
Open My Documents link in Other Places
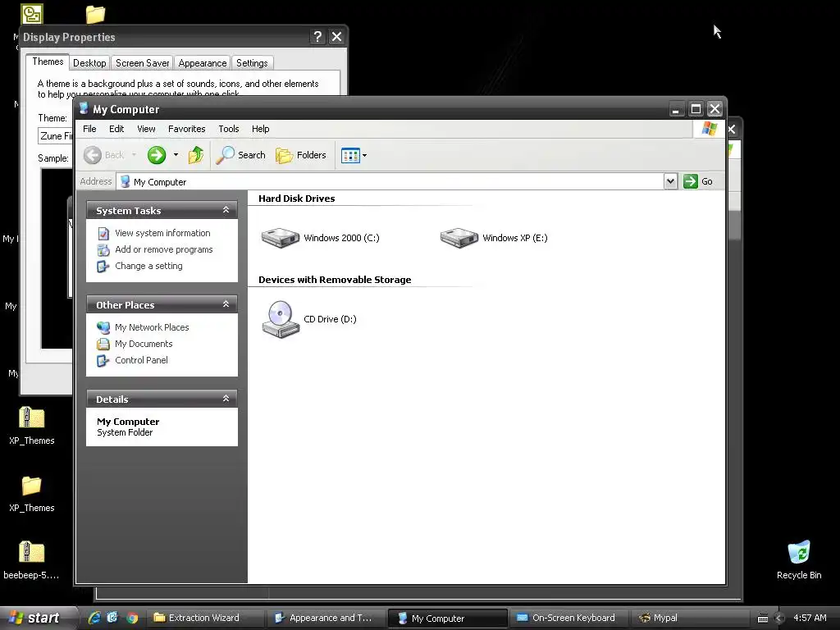click(x=144, y=344)
